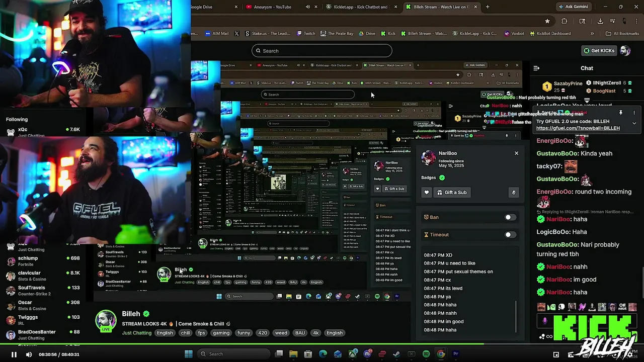644x362 pixels.
Task: Click the gaming stream tag
Action: click(221, 333)
